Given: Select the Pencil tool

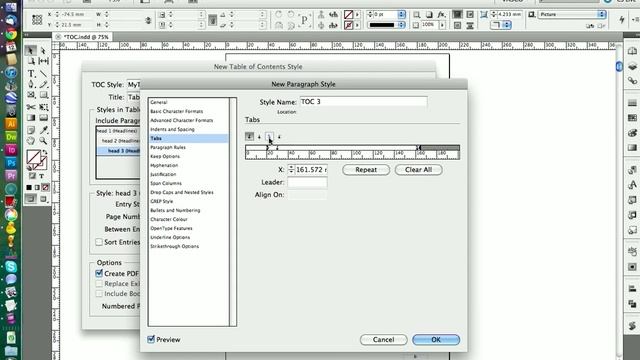Looking at the screenshot, I should (43, 84).
